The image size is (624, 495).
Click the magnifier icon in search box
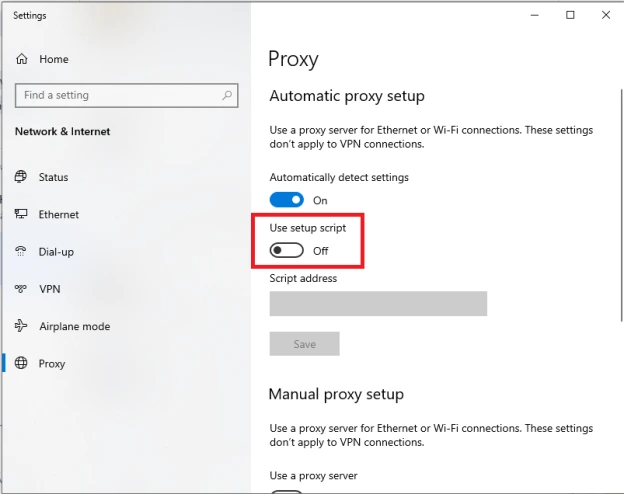pyautogui.click(x=228, y=95)
